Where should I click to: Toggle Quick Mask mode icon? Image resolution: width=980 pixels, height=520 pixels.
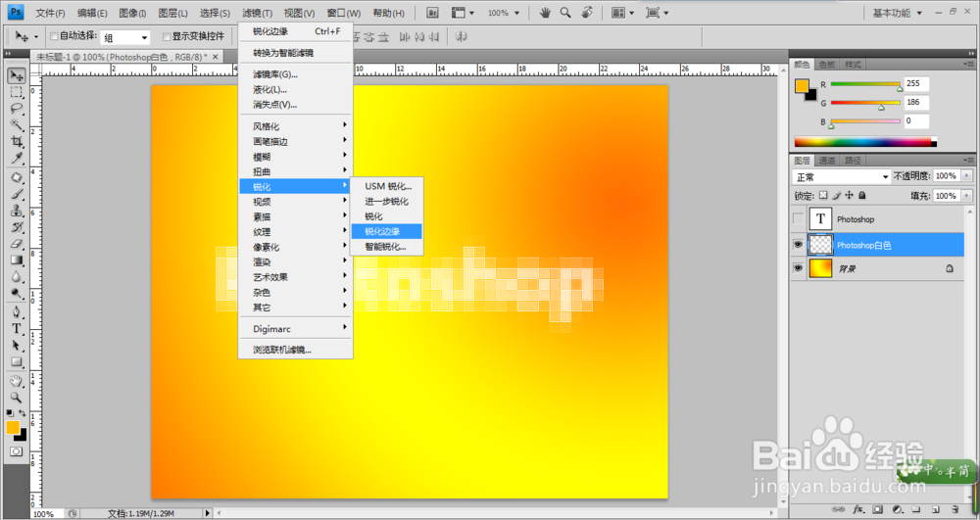(17, 451)
